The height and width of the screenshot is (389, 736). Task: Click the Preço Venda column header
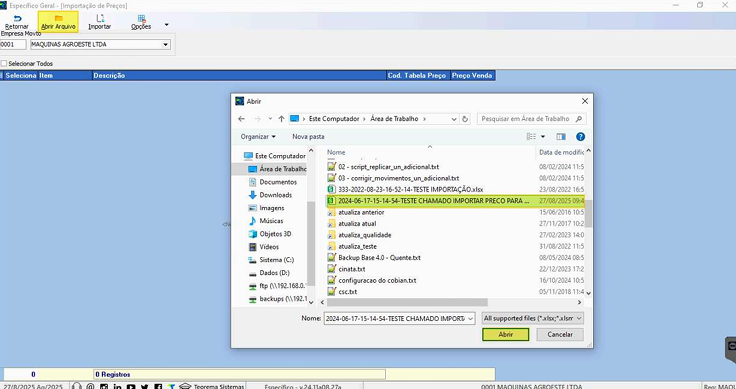[x=472, y=75]
